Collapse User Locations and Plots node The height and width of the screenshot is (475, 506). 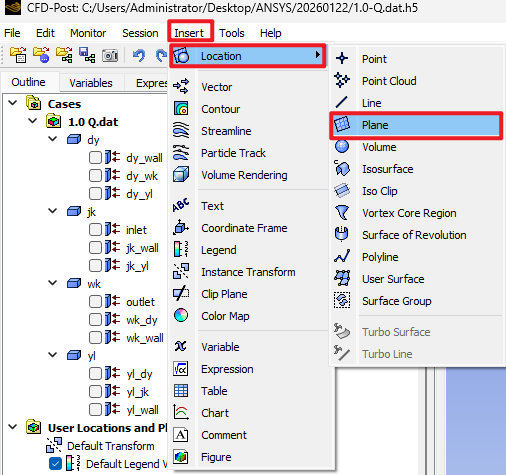13,427
